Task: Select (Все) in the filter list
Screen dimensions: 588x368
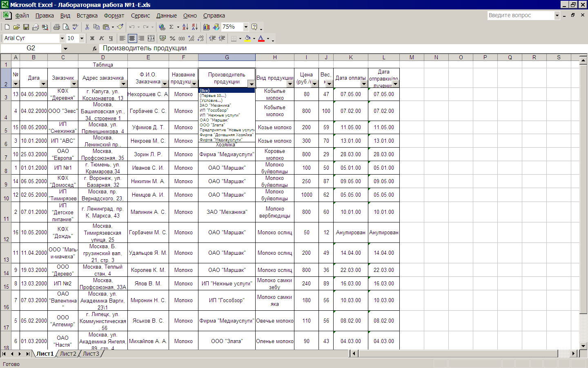Action: [x=227, y=90]
